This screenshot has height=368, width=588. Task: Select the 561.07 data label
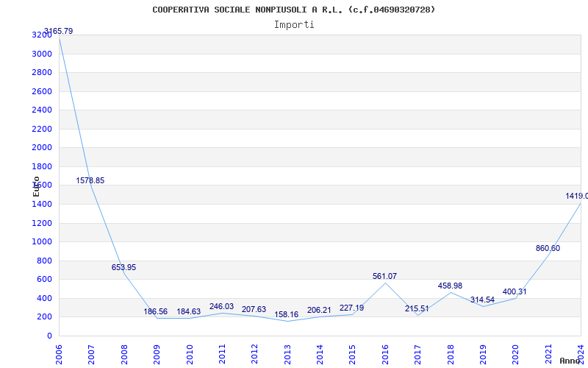(x=384, y=277)
